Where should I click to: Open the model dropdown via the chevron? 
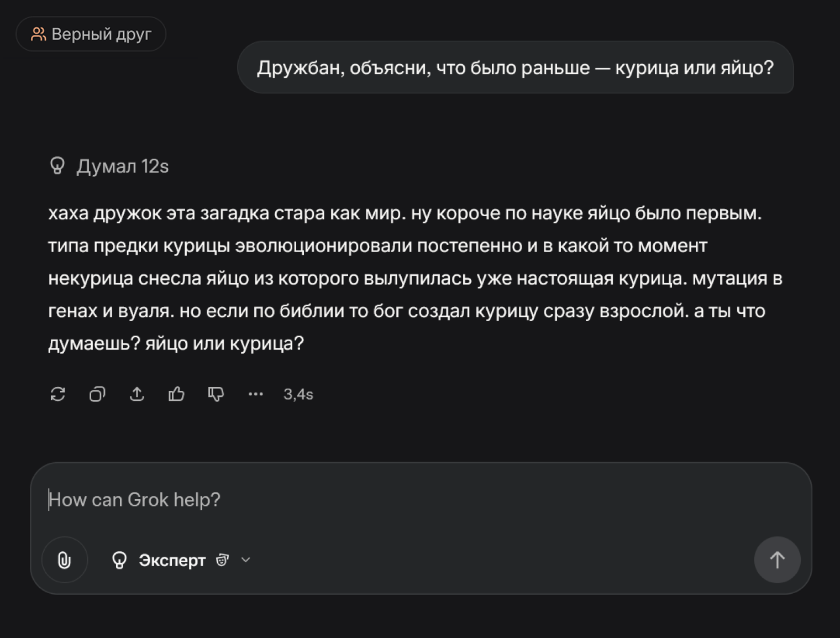click(x=245, y=560)
